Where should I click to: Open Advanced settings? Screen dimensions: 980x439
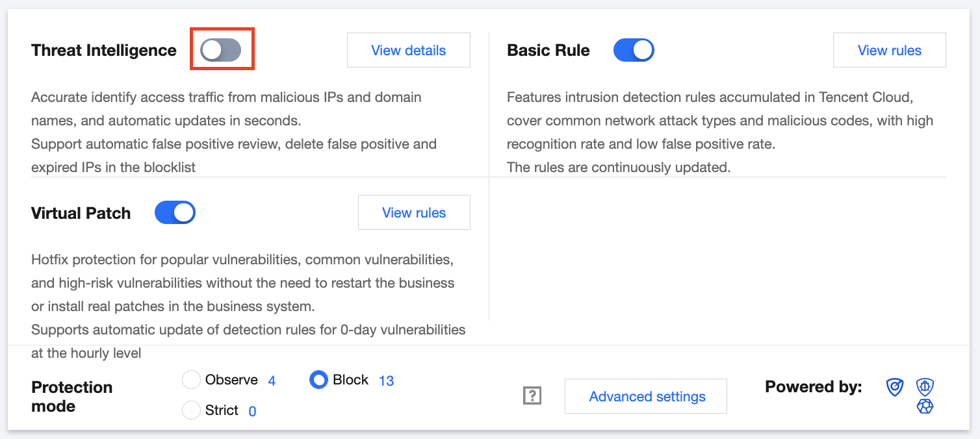coord(647,396)
